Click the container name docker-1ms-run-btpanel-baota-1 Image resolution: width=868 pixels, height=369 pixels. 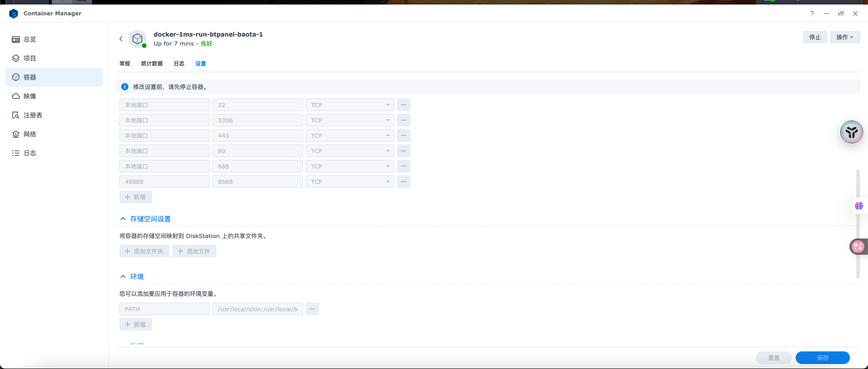pos(208,34)
